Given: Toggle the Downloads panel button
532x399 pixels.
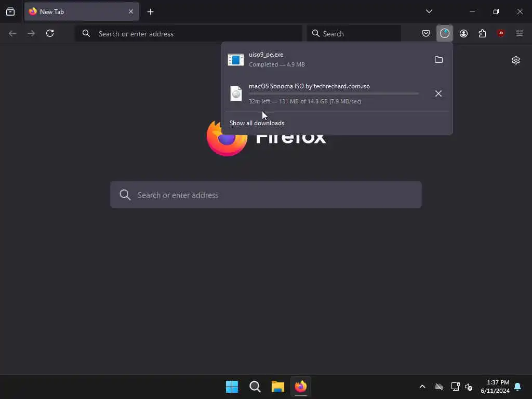Looking at the screenshot, I should click(x=445, y=33).
